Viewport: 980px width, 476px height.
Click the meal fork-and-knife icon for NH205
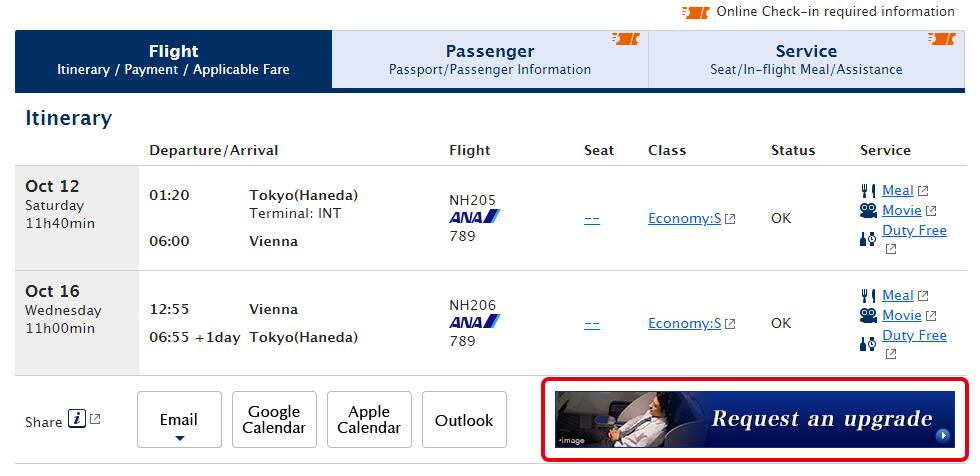pos(868,191)
